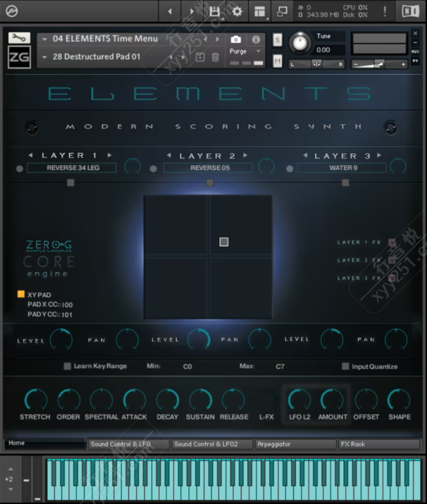The width and height of the screenshot is (427, 504).
Task: Save the snapshot using the floppy icon
Action: [200, 57]
